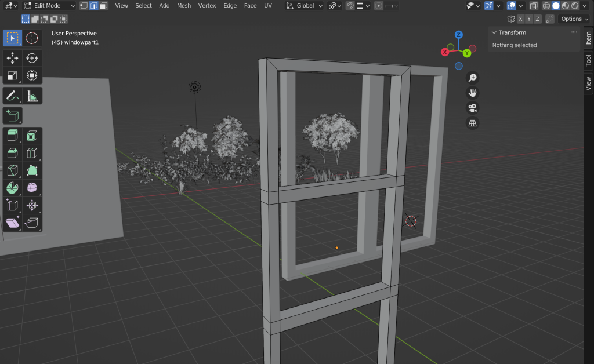The image size is (594, 364).
Task: Open the UV menu
Action: coord(268,6)
